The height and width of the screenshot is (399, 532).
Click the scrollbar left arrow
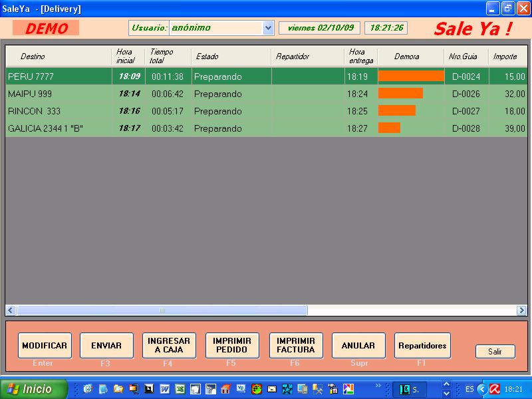click(x=11, y=310)
